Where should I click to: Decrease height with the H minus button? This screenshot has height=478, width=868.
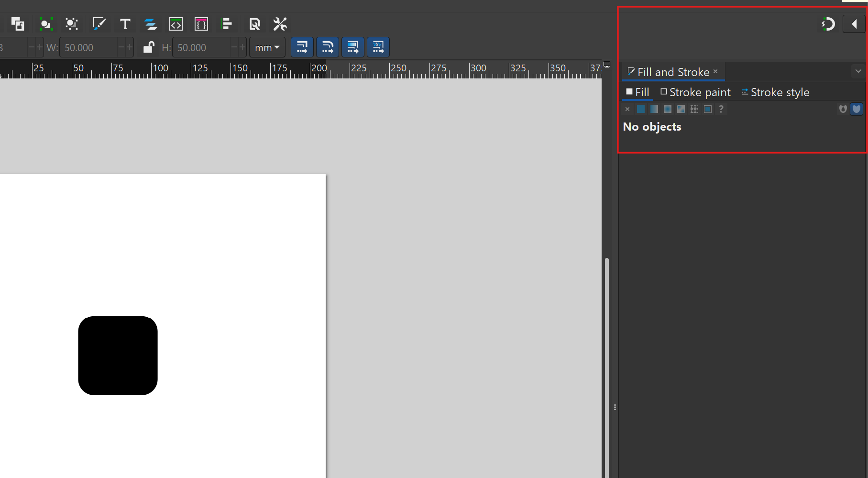(x=234, y=47)
